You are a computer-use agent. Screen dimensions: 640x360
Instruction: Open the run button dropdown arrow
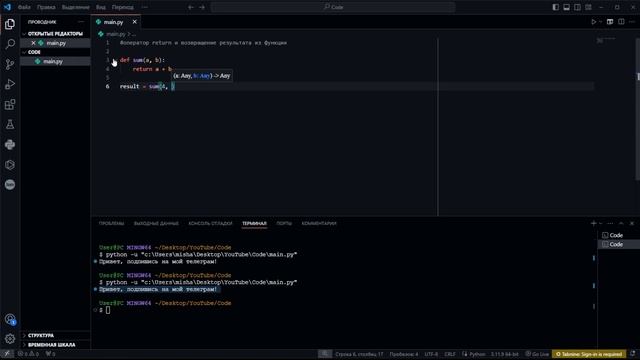(600, 22)
